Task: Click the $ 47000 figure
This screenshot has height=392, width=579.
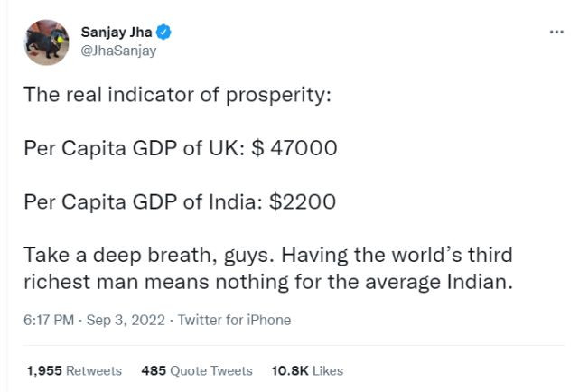Action: 294,148
